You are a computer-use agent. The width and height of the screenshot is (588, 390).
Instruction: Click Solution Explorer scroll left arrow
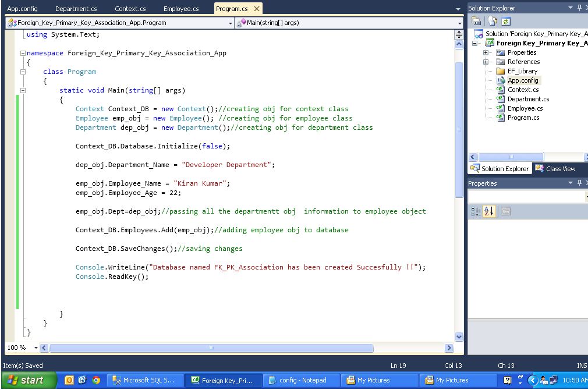[473, 157]
